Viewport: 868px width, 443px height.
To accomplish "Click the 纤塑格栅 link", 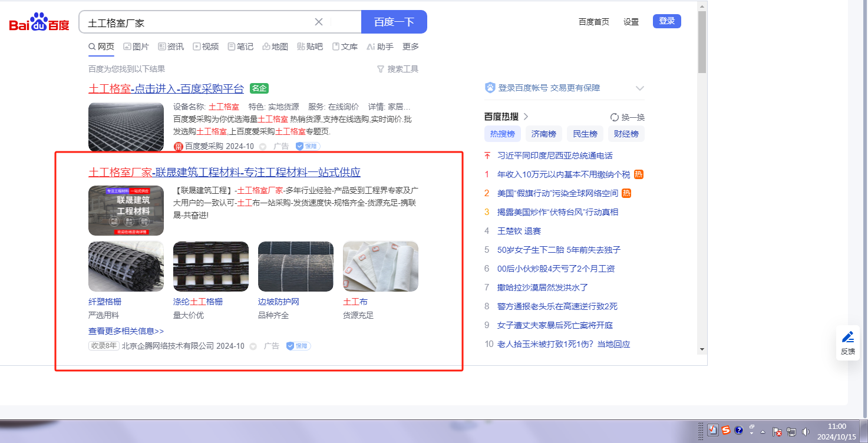I will click(105, 302).
